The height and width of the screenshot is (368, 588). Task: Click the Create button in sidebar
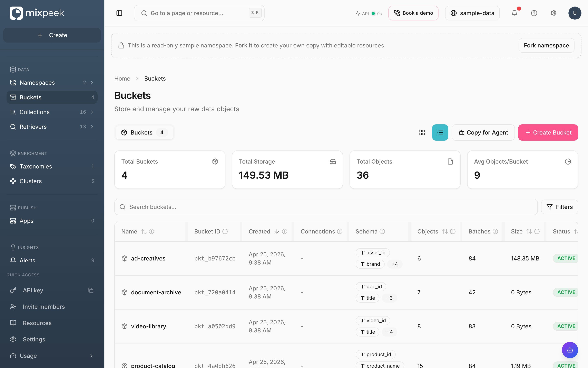coord(52,35)
